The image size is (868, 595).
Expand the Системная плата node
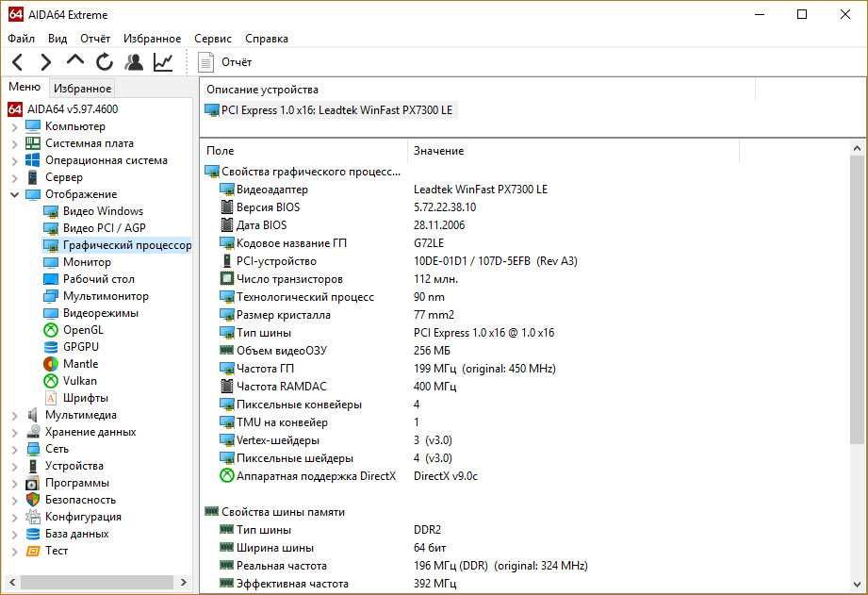pos(15,144)
